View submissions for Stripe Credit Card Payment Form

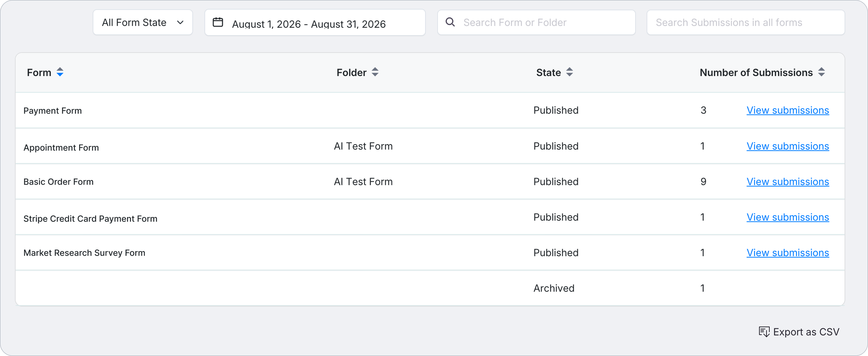(x=788, y=217)
